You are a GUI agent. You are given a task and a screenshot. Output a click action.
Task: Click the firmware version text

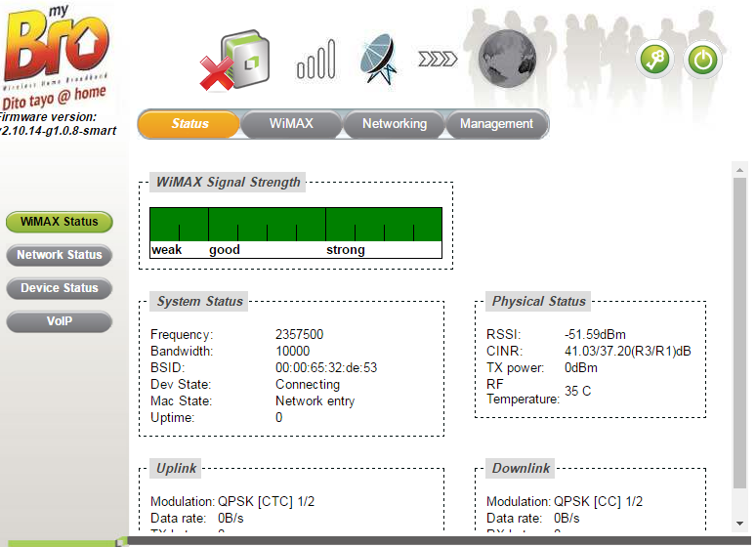tap(58, 124)
